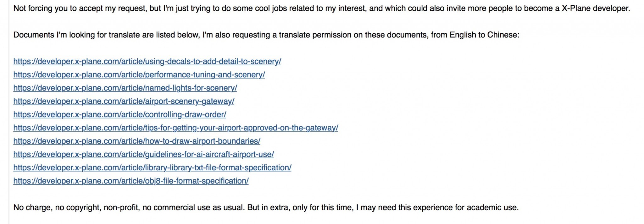Follow the named-lights-for-scenery link
This screenshot has height=224, width=644.
click(x=125, y=88)
